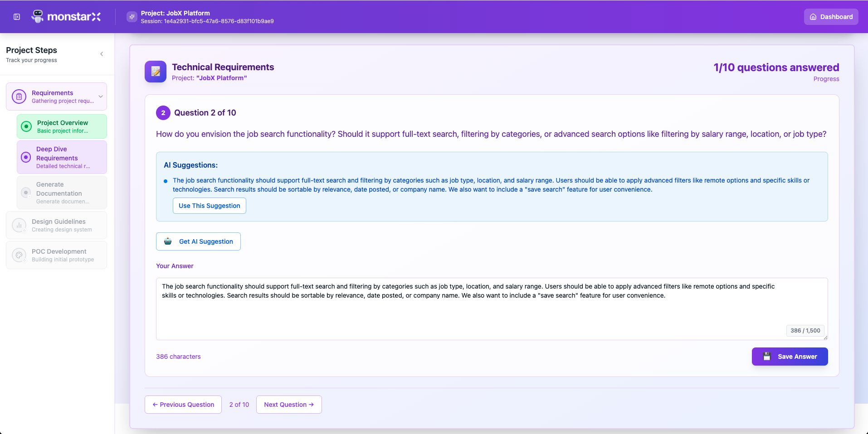Select the Generate Documentation step radio
The height and width of the screenshot is (434, 868).
click(26, 193)
